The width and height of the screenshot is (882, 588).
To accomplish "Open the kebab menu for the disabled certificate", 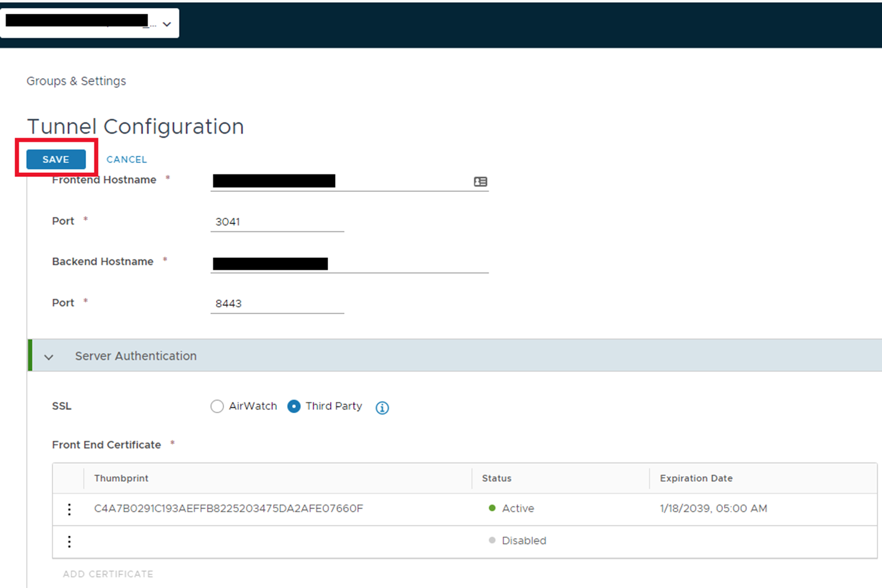I will pyautogui.click(x=69, y=541).
